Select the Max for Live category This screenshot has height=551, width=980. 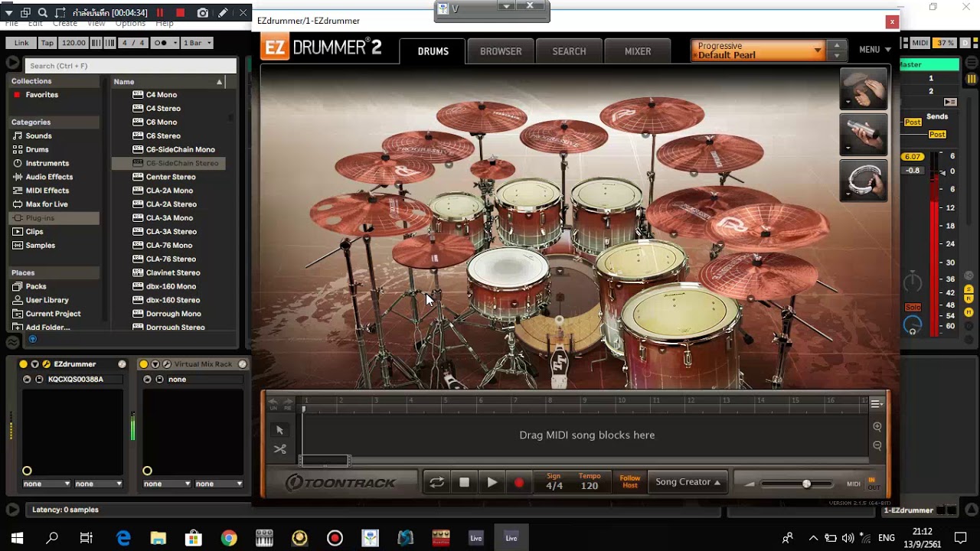(x=47, y=205)
